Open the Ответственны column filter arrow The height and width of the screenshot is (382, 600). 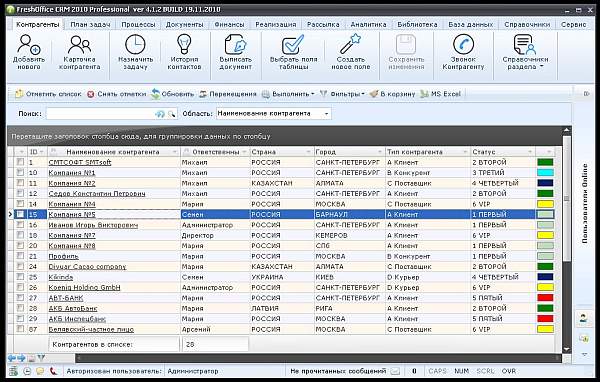(x=244, y=152)
